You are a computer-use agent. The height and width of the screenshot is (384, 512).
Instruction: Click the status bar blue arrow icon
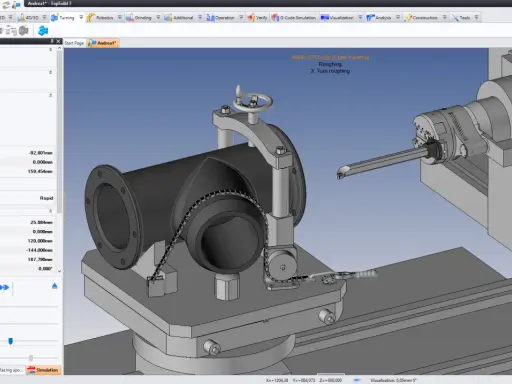pyautogui.click(x=357, y=380)
